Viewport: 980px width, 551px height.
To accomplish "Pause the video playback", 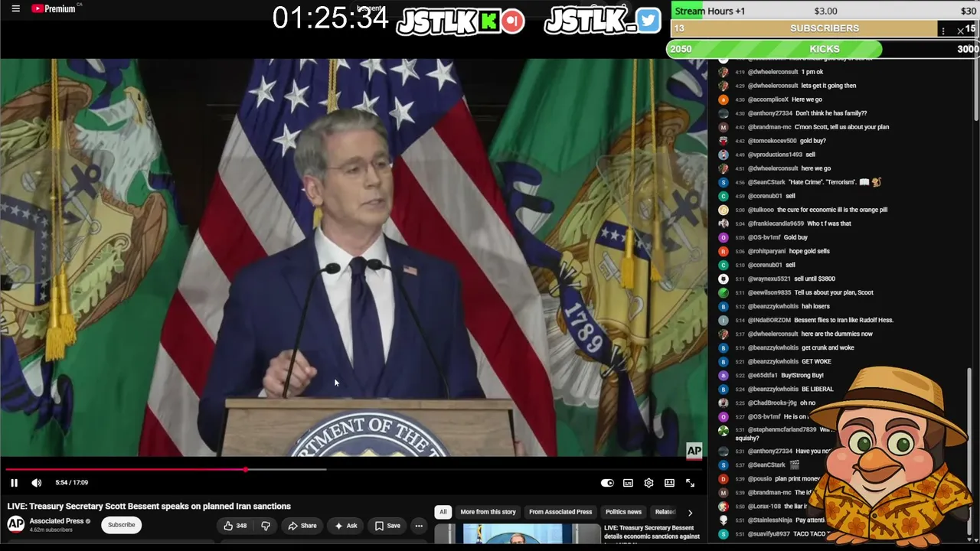I will point(14,483).
